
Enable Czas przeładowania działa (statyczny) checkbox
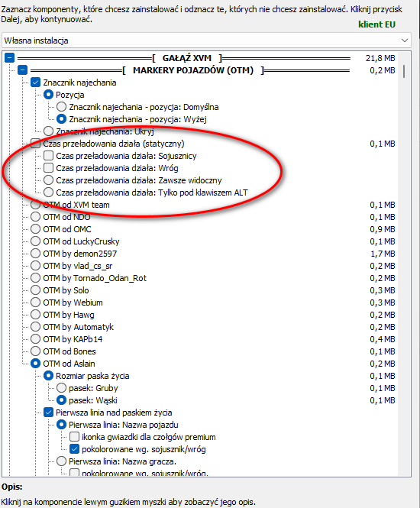coord(36,144)
